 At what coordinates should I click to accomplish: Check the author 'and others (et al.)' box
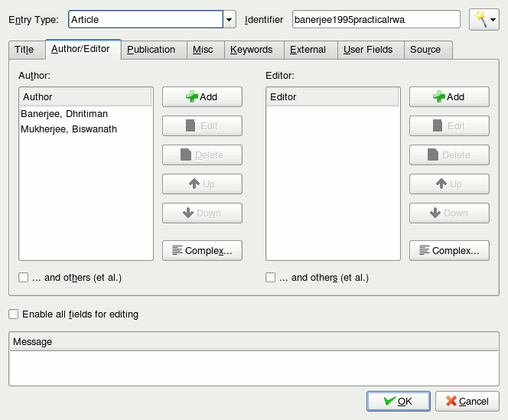point(23,278)
